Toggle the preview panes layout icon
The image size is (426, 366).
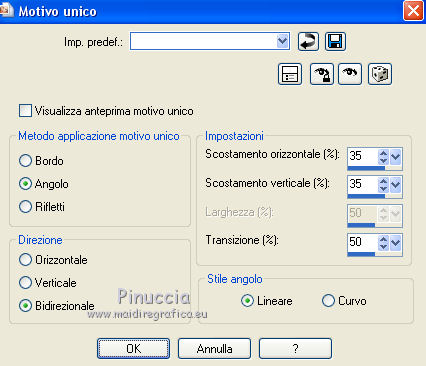[290, 74]
